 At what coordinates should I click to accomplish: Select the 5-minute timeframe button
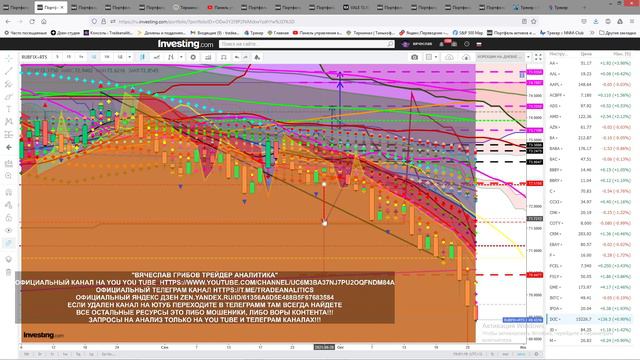pos(57,57)
